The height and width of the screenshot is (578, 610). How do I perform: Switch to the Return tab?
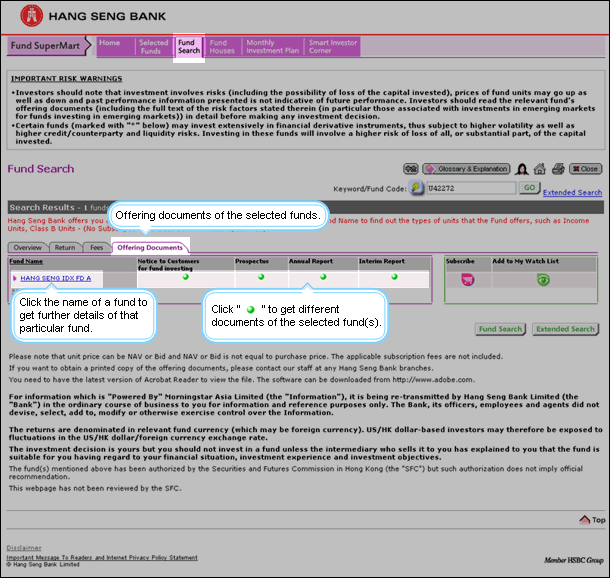pos(65,247)
